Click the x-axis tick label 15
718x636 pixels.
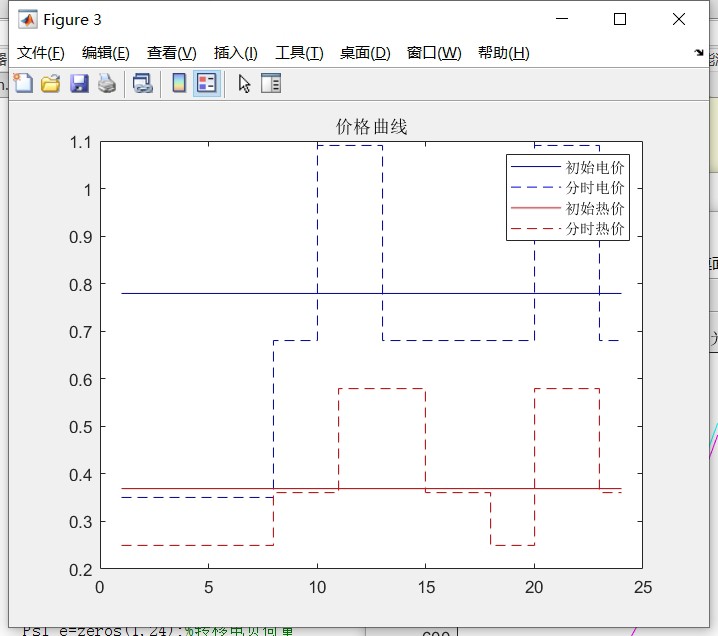[x=426, y=587]
